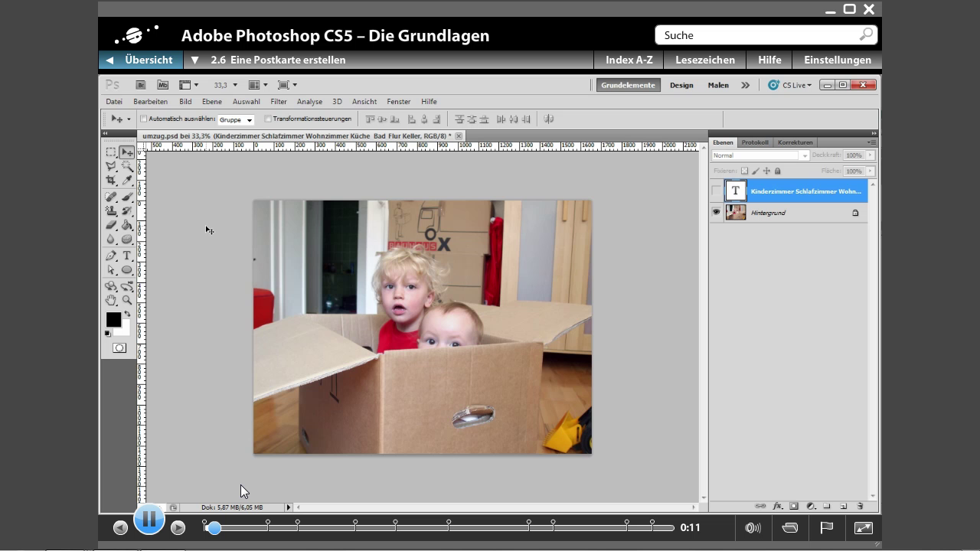This screenshot has height=551, width=980.
Task: Select the healing brush tool
Action: (112, 197)
